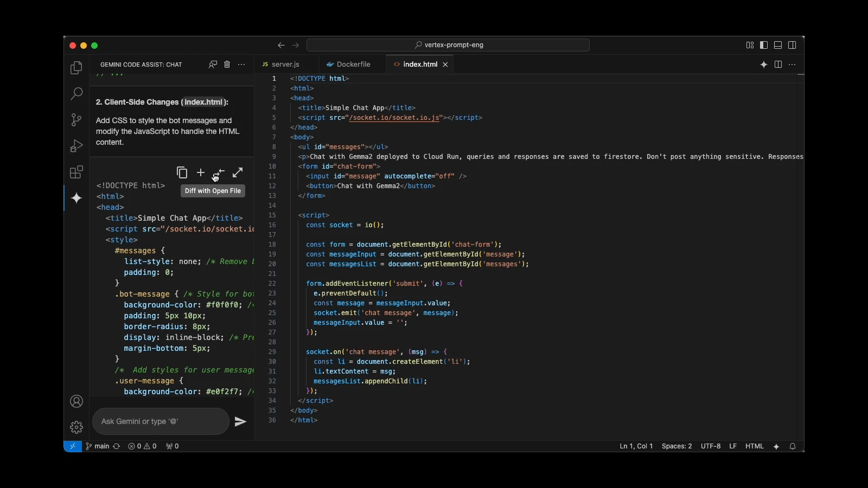Open the Customize Layout icon
868x488 pixels.
point(750,45)
